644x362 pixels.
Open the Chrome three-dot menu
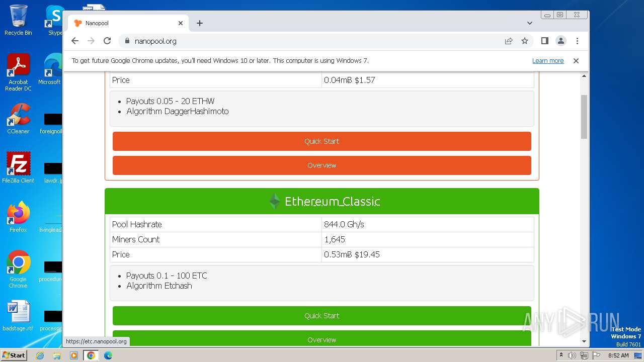pos(577,41)
